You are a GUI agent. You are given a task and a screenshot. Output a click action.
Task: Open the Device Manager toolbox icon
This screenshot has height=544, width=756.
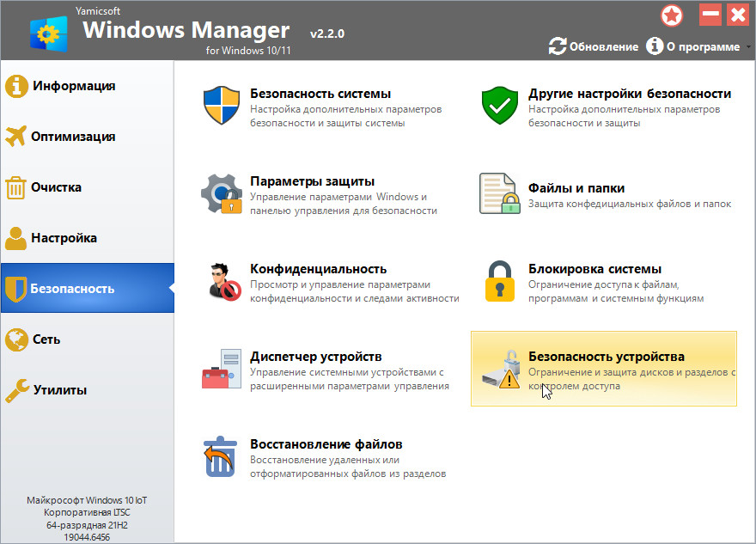tap(221, 369)
